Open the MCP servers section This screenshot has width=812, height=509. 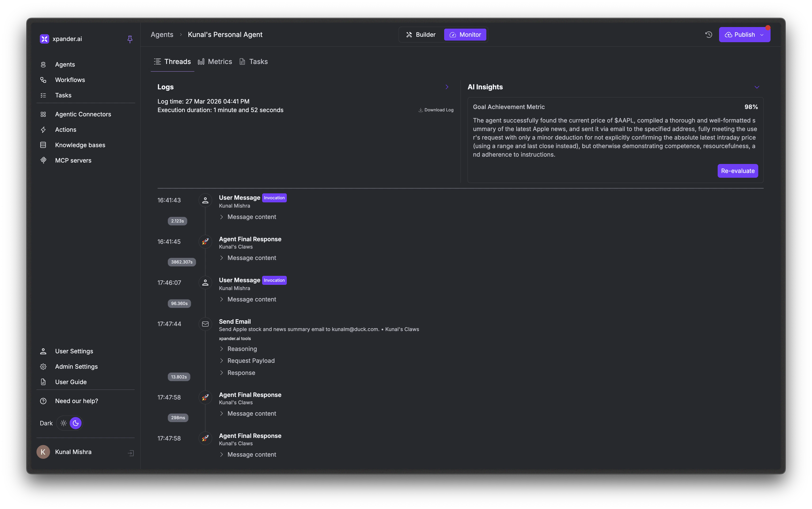click(x=73, y=160)
